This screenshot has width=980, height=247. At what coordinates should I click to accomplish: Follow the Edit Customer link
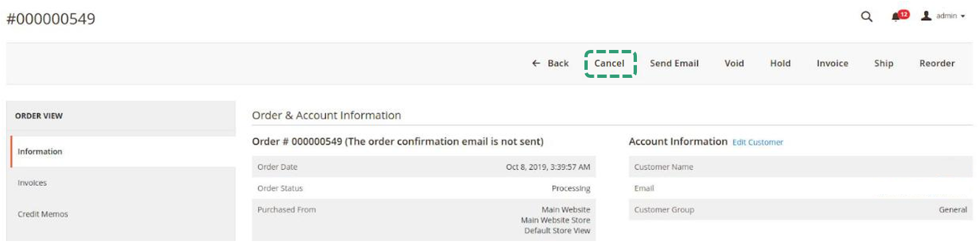(758, 142)
